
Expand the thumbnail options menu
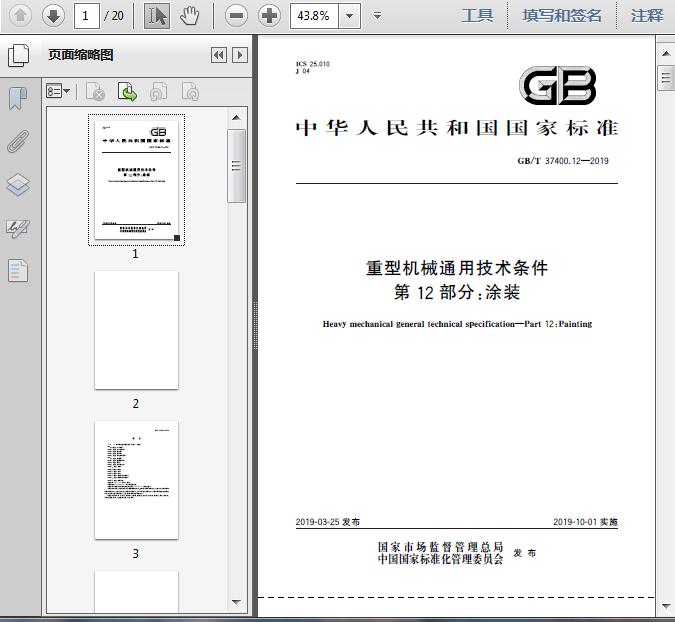[x=58, y=91]
